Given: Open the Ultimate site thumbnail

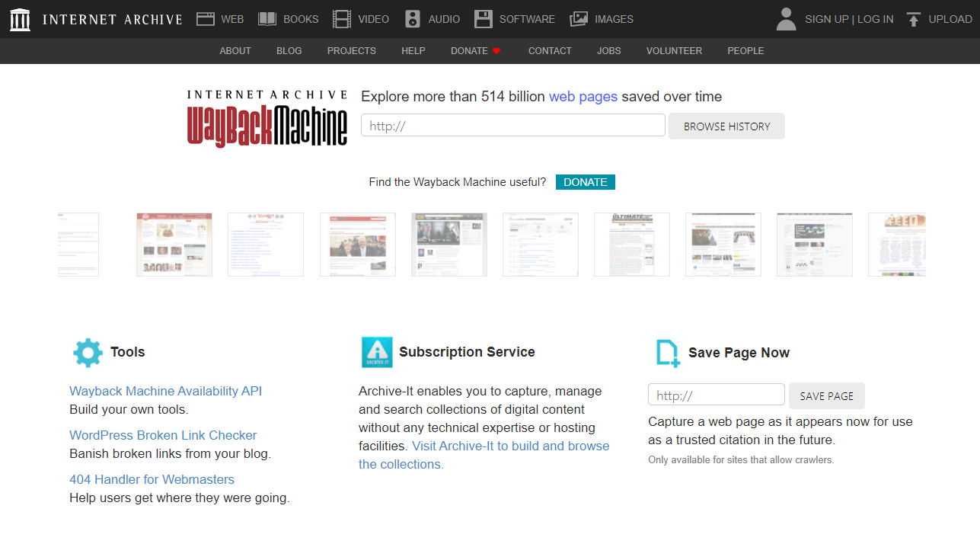Looking at the screenshot, I should pyautogui.click(x=632, y=245).
